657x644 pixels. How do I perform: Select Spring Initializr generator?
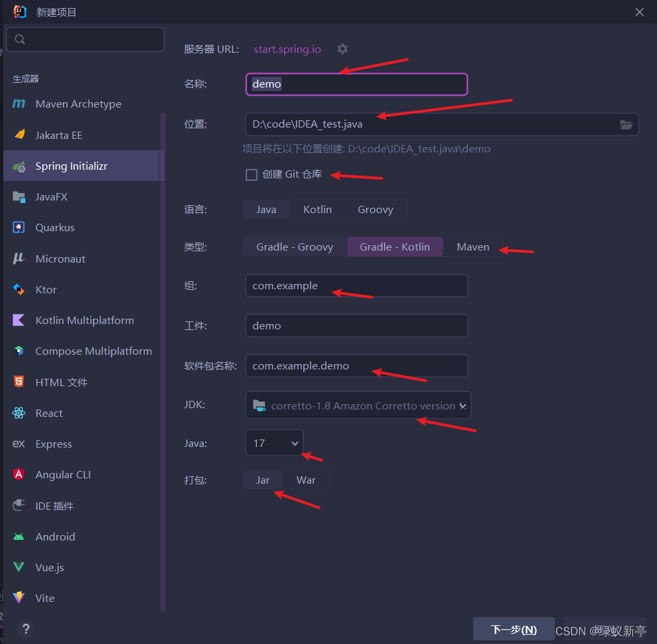81,166
